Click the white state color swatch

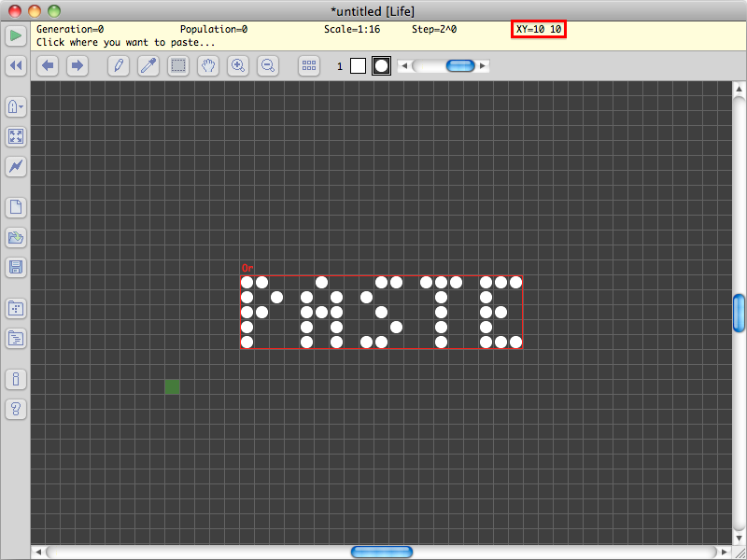[359, 65]
